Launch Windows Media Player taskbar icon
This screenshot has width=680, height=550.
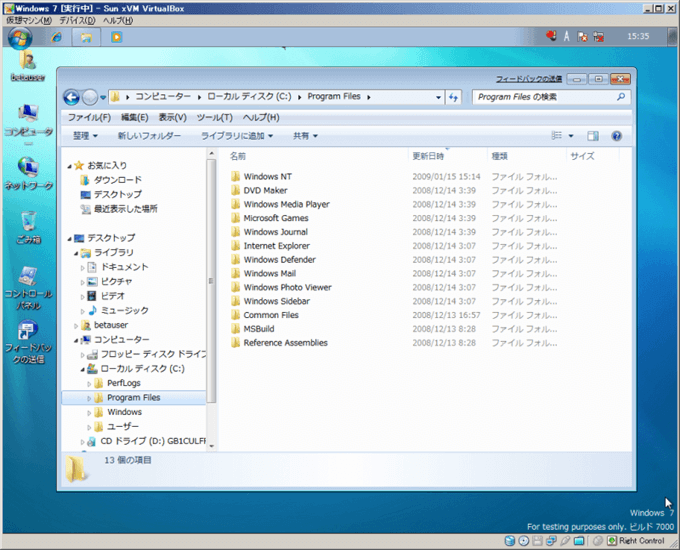click(x=116, y=37)
